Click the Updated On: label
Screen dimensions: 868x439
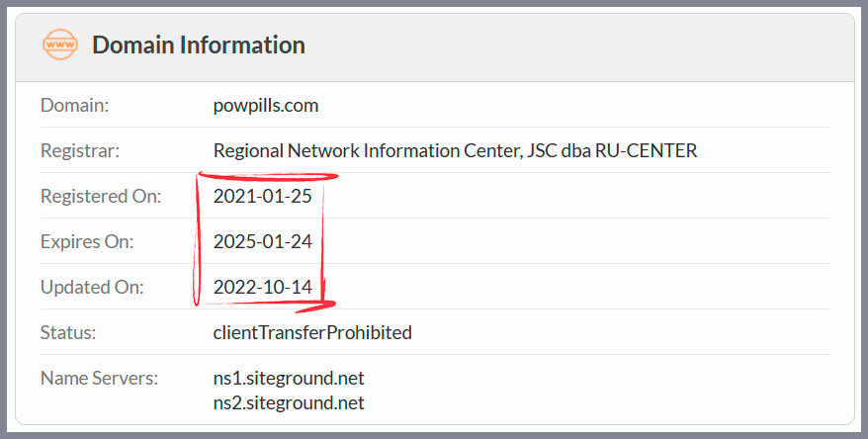click(92, 288)
